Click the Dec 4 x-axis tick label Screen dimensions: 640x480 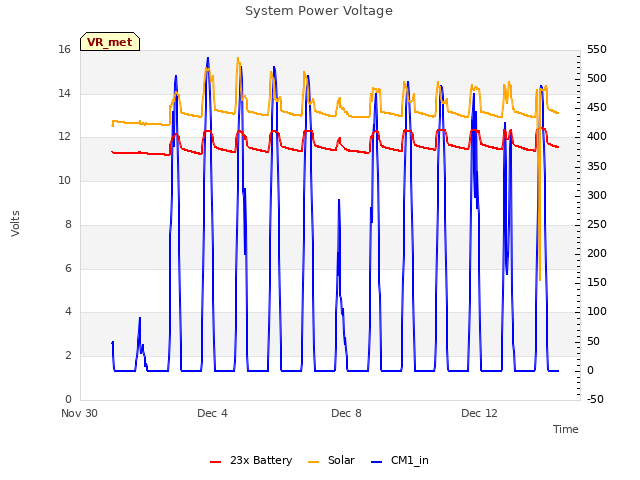[x=212, y=413]
